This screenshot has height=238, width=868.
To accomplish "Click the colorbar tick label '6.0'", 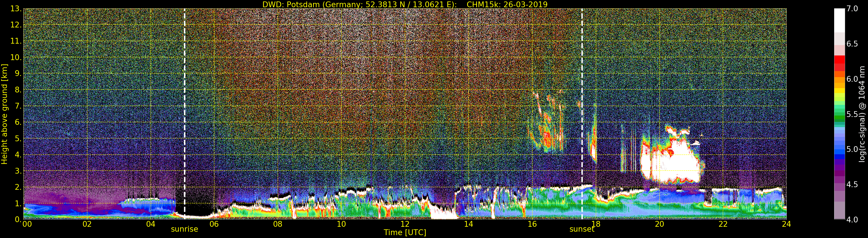I will coord(852,79).
